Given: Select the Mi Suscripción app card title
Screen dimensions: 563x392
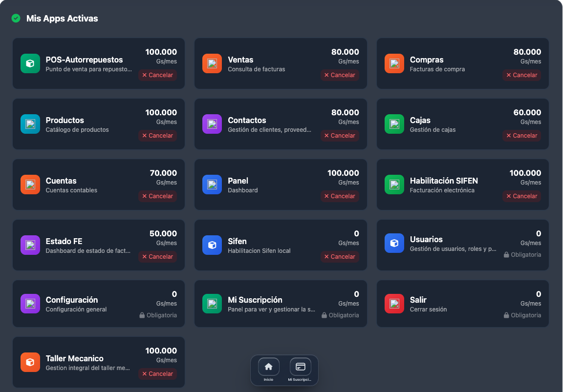Looking at the screenshot, I should coord(255,300).
